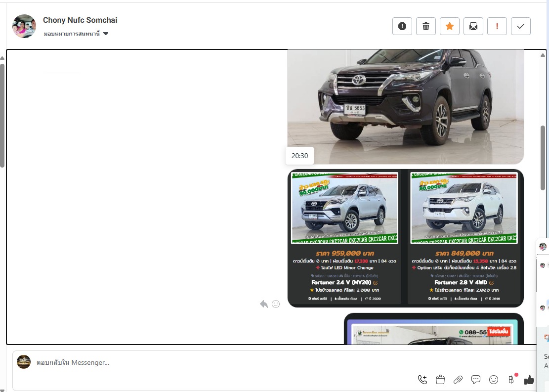React with emoji to Fortuner listing message
Viewport: 549px width, 392px height.
click(x=276, y=304)
